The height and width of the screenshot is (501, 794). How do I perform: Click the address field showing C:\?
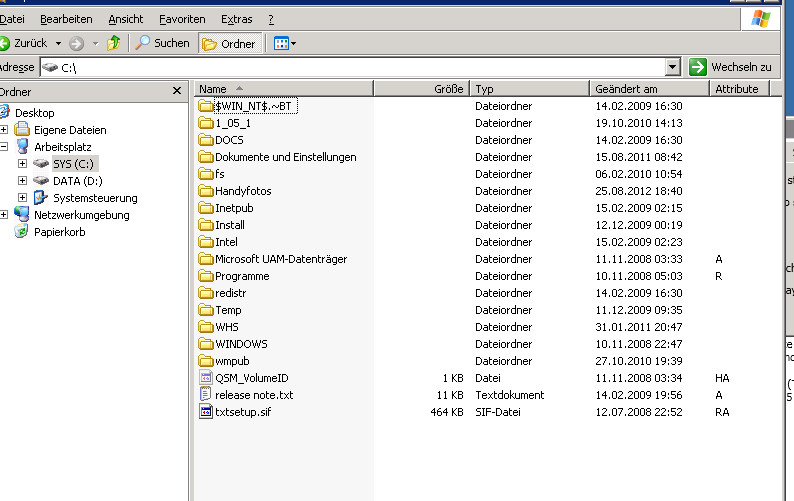[352, 67]
